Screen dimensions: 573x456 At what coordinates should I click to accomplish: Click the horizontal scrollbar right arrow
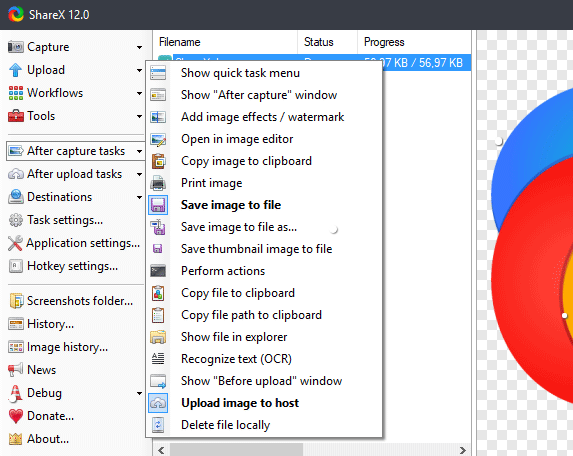point(463,450)
